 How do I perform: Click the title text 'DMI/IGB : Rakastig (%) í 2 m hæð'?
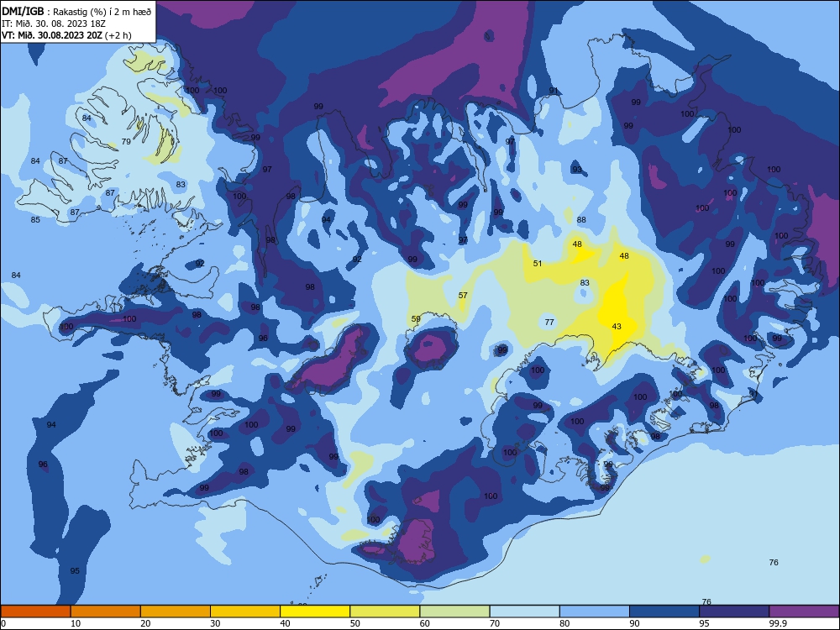click(x=76, y=11)
